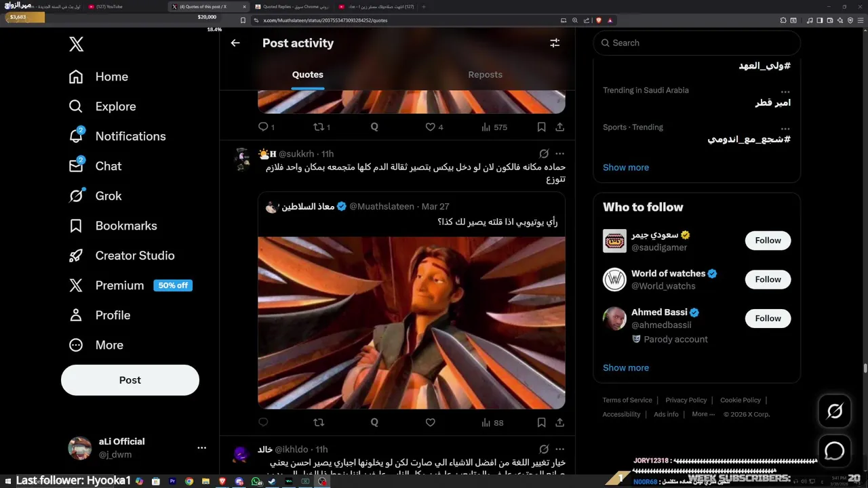Switch to the Quoted Replies Chrome store tab
The height and width of the screenshot is (488, 868).
coord(292,7)
